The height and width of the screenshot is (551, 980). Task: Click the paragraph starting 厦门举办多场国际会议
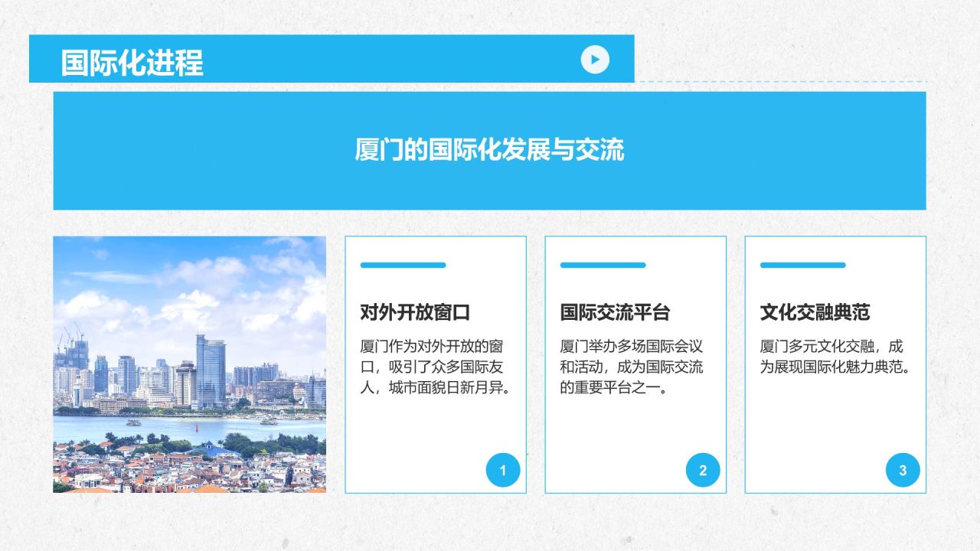click(x=632, y=367)
